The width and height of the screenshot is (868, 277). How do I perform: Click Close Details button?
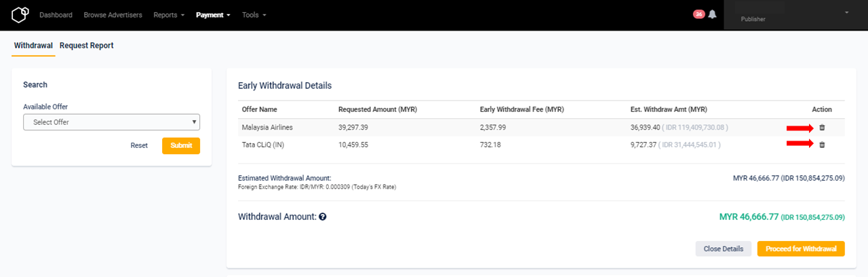point(724,248)
